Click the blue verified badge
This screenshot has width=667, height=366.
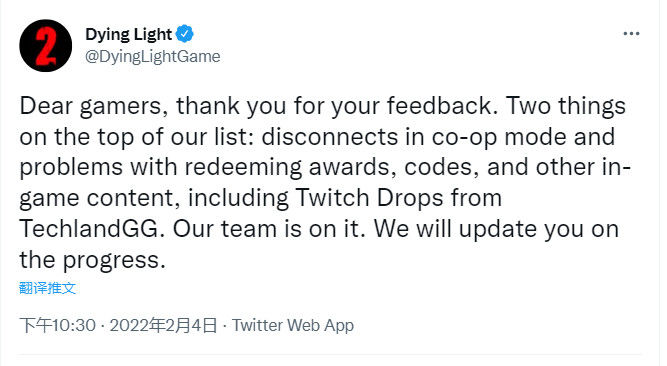(x=185, y=34)
